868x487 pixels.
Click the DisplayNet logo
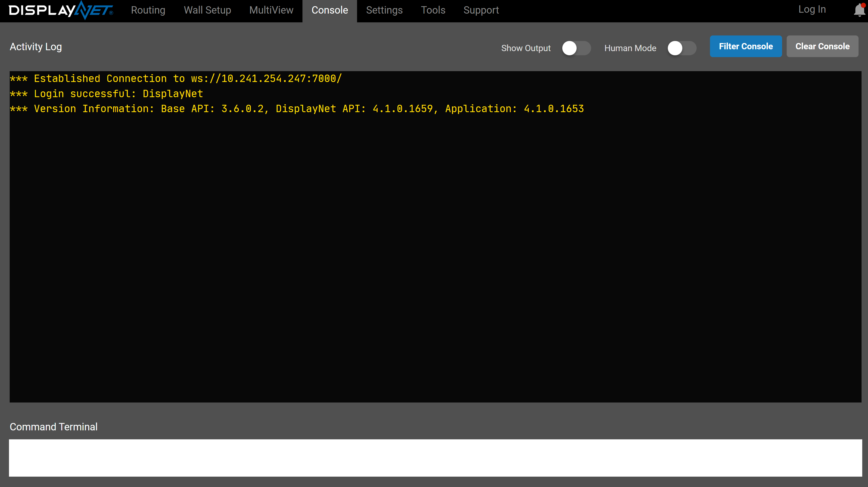point(61,10)
